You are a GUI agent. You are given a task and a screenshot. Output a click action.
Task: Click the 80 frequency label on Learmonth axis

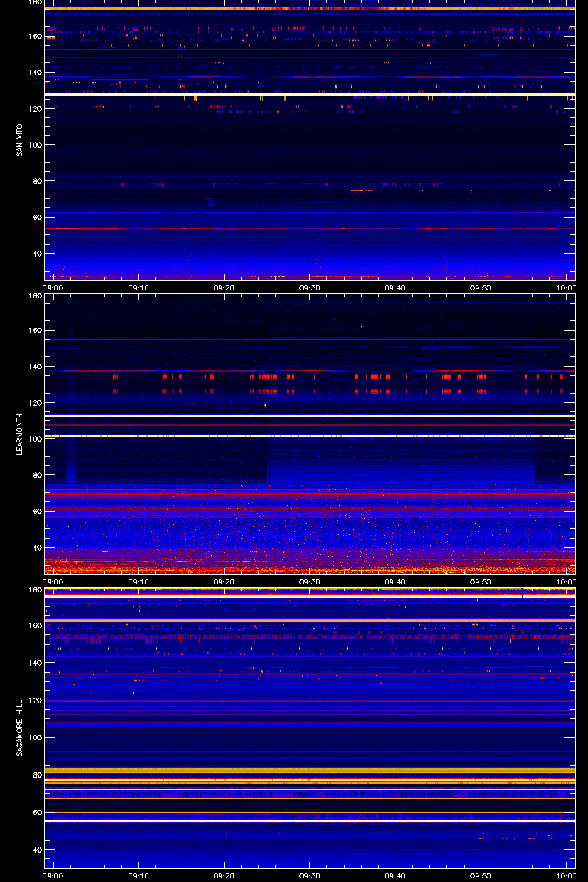pyautogui.click(x=36, y=475)
